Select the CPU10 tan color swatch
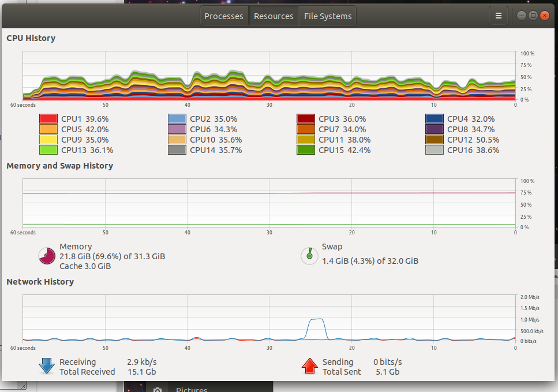 tap(177, 140)
